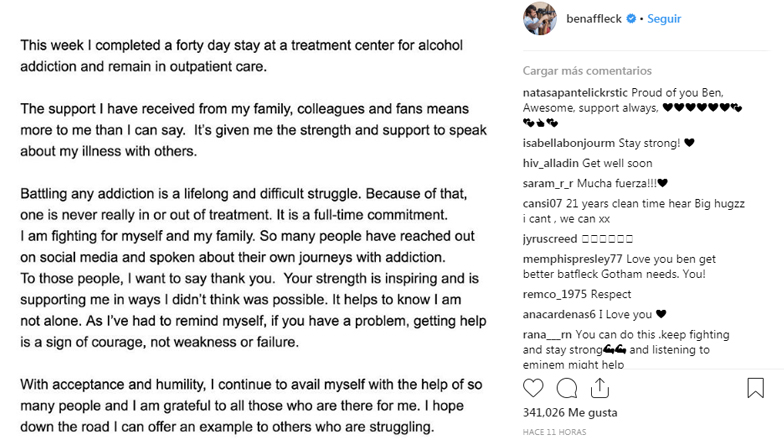Open the benaffleck username link
Screen dimensions: 784x441
coord(594,18)
